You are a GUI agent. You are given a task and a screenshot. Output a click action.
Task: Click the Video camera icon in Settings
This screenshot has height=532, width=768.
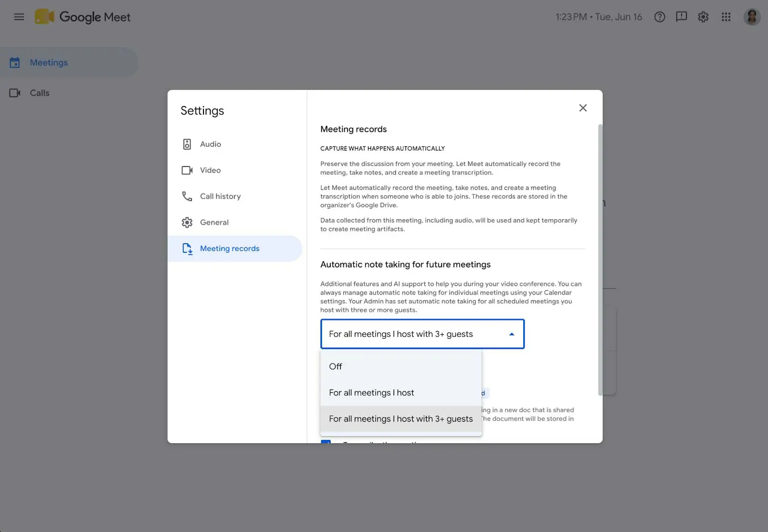click(x=187, y=170)
